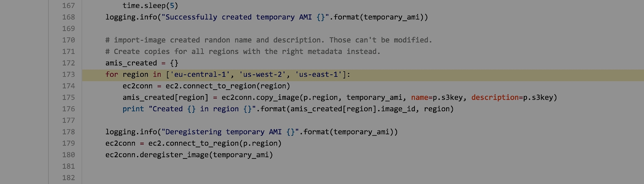
Task: Click the name=p.s3key argument
Action: [437, 98]
